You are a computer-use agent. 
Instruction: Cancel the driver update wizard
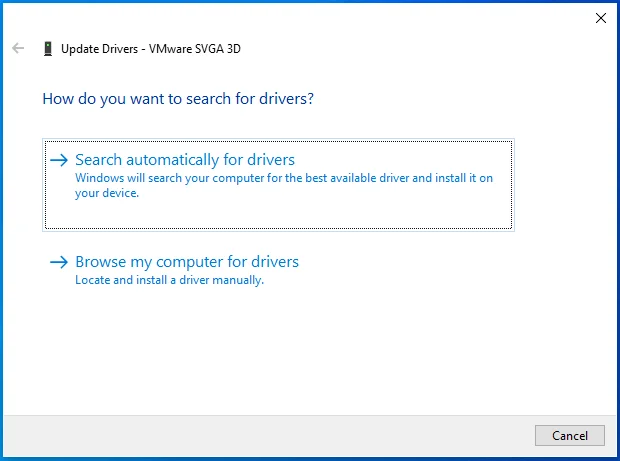pos(569,435)
